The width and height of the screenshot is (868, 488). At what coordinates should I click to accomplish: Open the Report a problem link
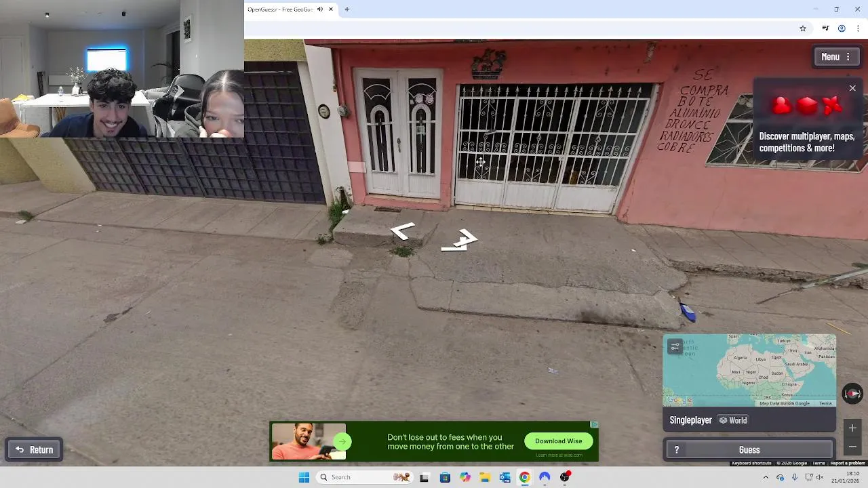(x=848, y=463)
